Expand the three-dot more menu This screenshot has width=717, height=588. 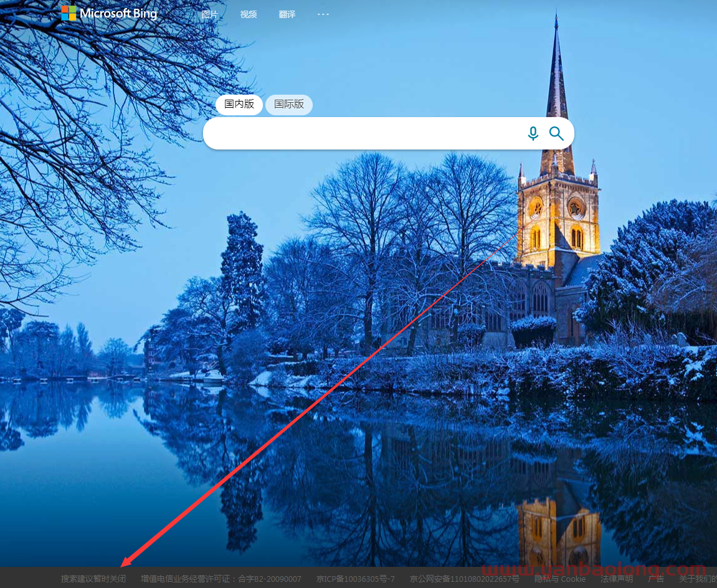pos(323,14)
